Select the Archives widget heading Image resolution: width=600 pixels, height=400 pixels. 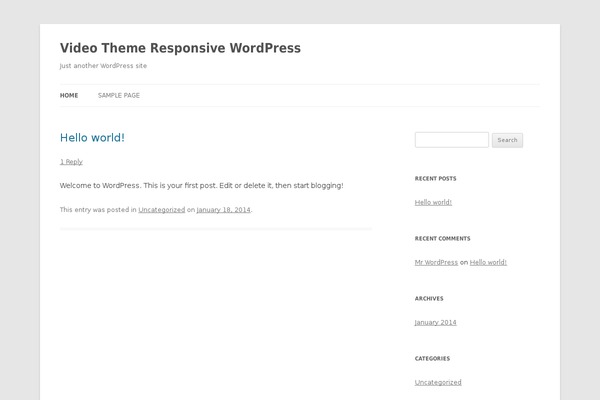429,299
